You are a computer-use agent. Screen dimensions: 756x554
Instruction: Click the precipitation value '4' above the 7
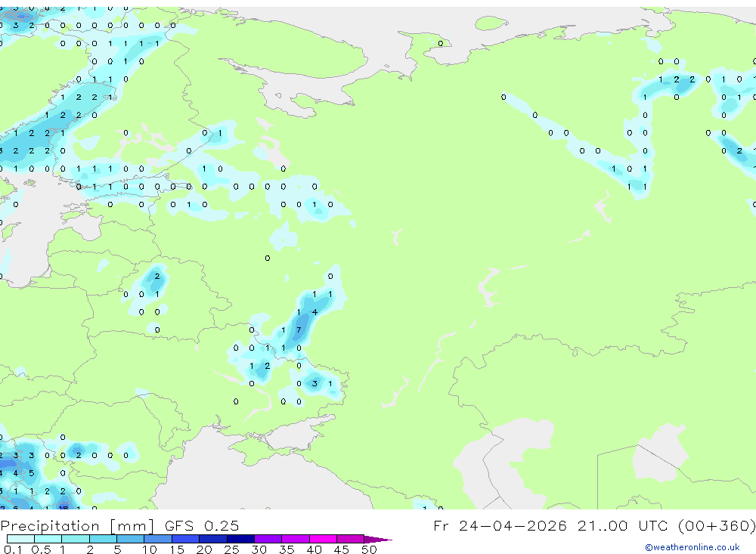pyautogui.click(x=314, y=312)
